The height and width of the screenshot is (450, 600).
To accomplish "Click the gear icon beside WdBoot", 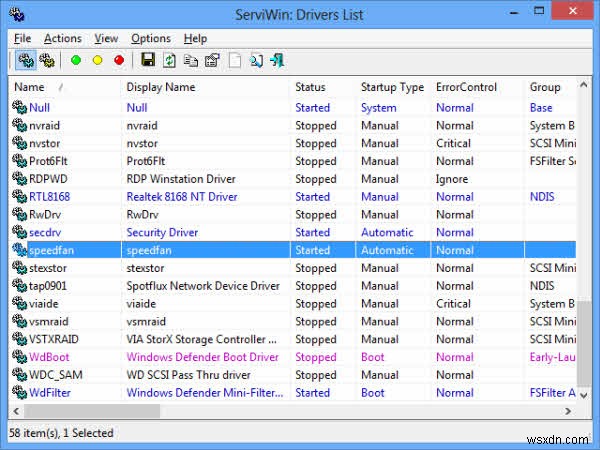I will (x=19, y=357).
